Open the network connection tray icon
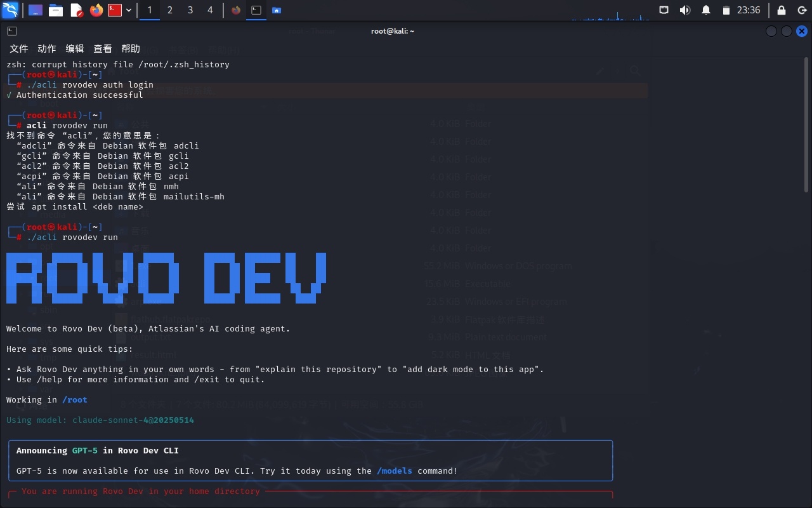Viewport: 812px width, 508px height. [x=664, y=10]
